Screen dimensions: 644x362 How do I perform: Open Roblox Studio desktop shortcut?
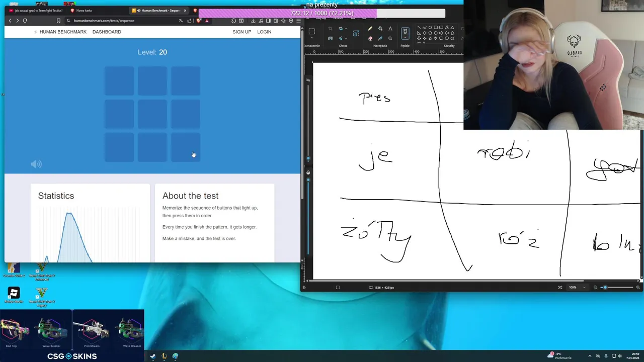pyautogui.click(x=14, y=295)
